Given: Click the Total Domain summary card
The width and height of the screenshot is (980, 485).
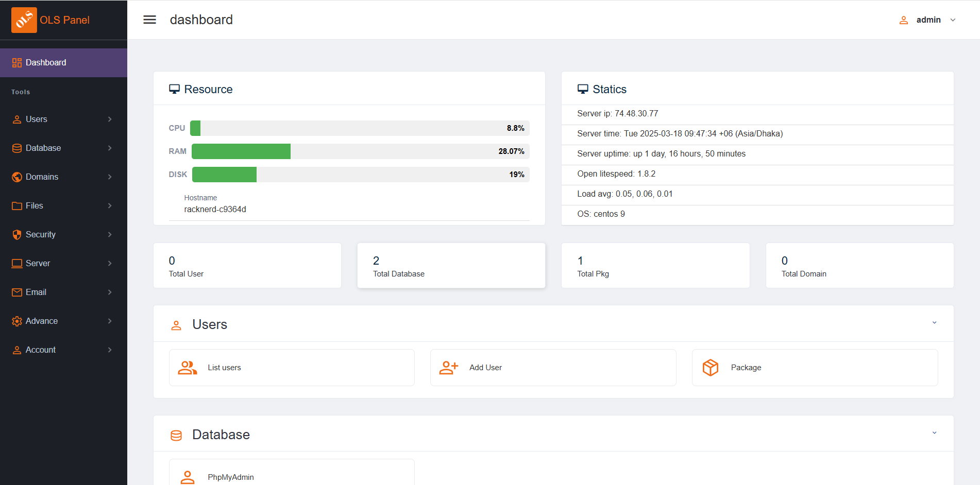Looking at the screenshot, I should tap(859, 266).
